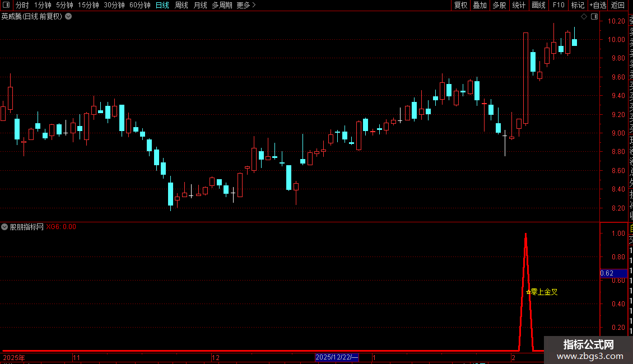Open the 多周期 multi-period view
This screenshot has width=633, height=364.
point(222,5)
